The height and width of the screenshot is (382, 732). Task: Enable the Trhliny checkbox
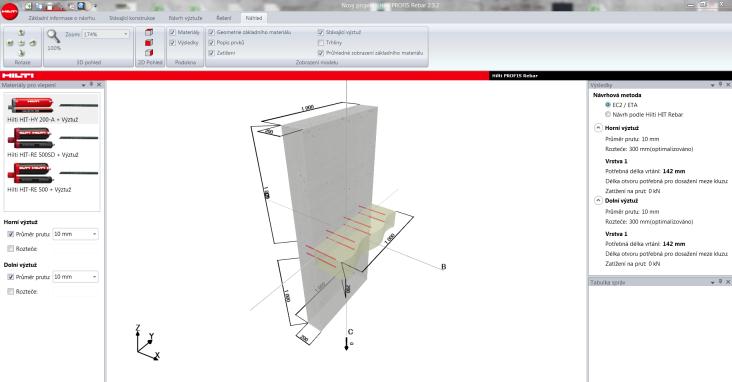[321, 42]
